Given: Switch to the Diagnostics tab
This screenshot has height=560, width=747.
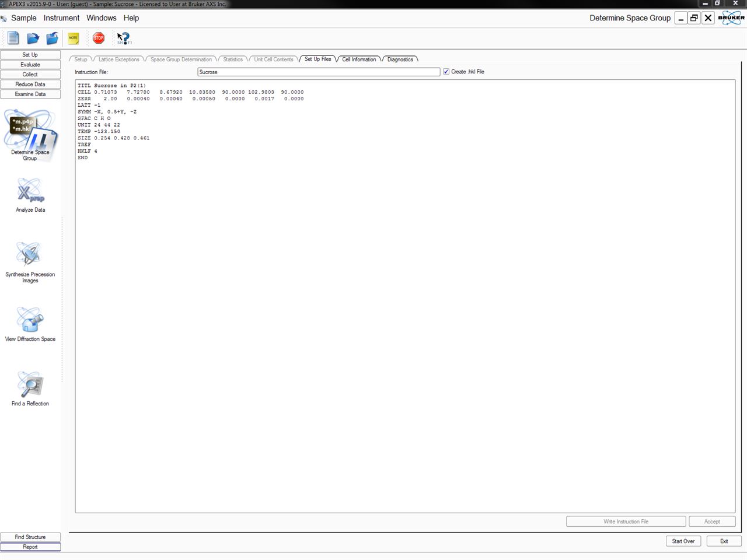Looking at the screenshot, I should pyautogui.click(x=400, y=60).
